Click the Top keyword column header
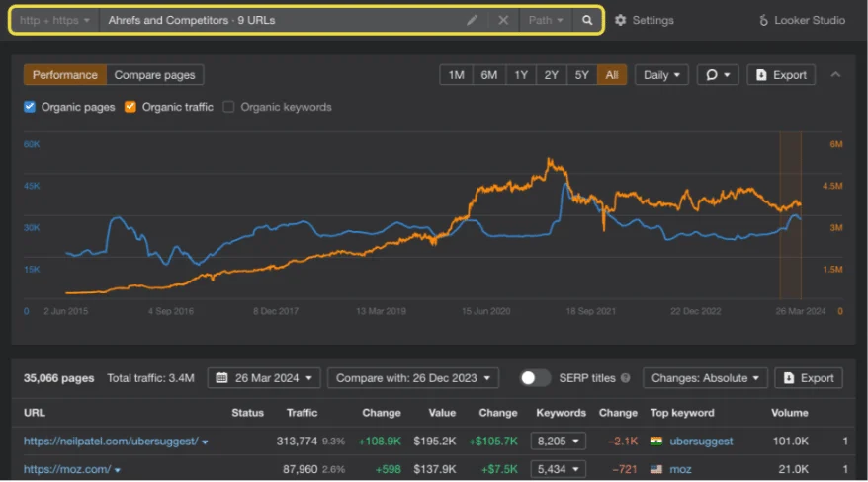868x482 pixels. (682, 413)
